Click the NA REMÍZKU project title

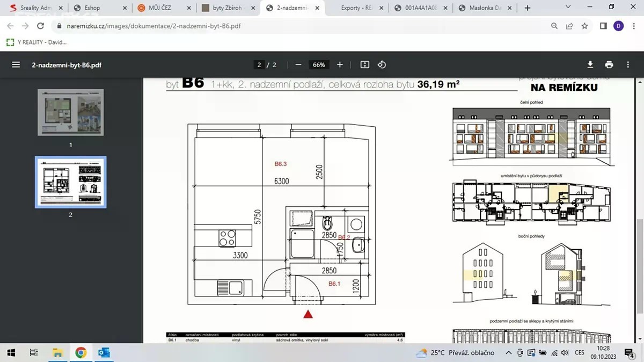click(564, 88)
